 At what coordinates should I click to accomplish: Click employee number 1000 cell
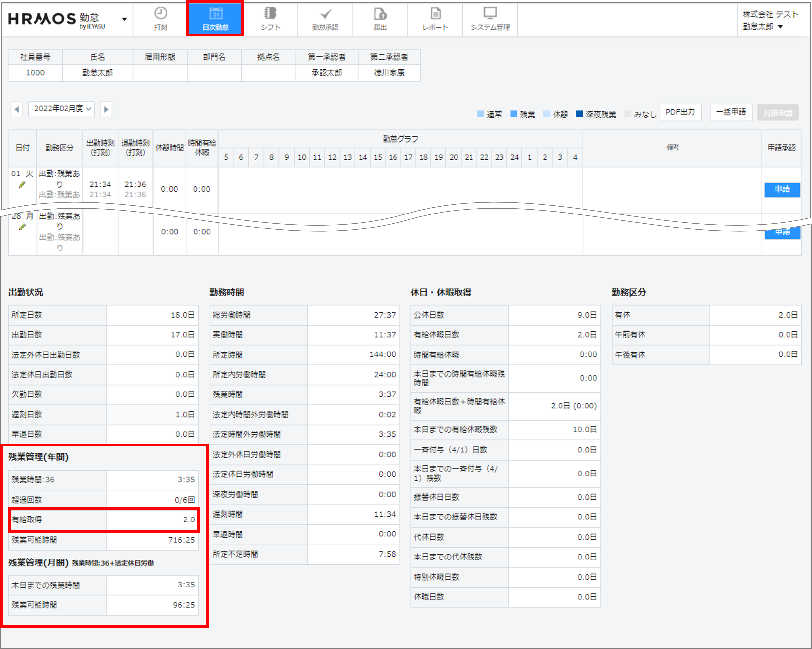35,73
